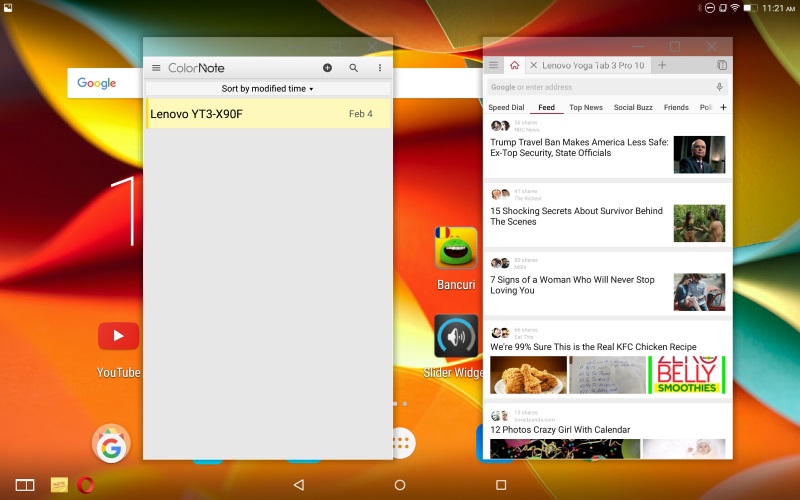Search notes in ColorNote
Image resolution: width=800 pixels, height=500 pixels.
pos(354,68)
